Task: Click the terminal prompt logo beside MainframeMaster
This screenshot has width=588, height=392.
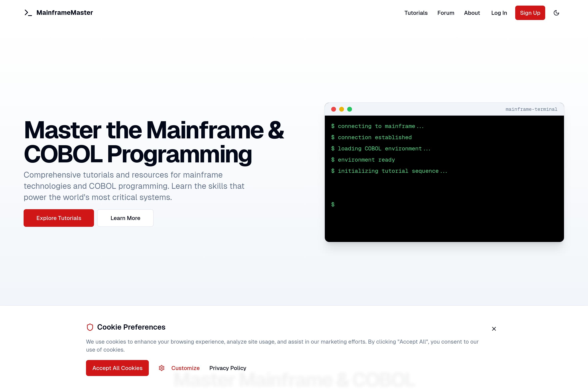Action: pyautogui.click(x=28, y=12)
